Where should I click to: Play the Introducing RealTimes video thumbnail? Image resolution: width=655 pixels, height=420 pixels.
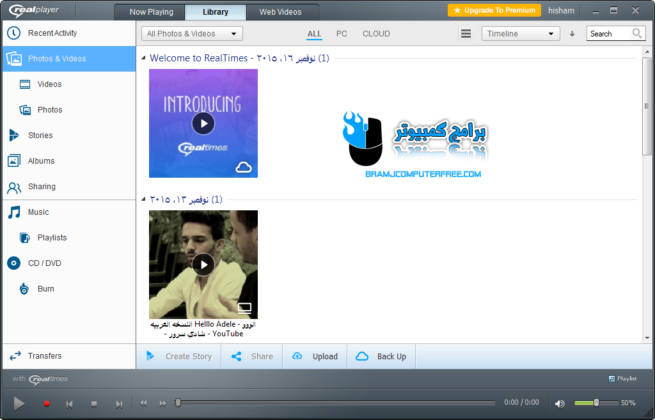203,124
